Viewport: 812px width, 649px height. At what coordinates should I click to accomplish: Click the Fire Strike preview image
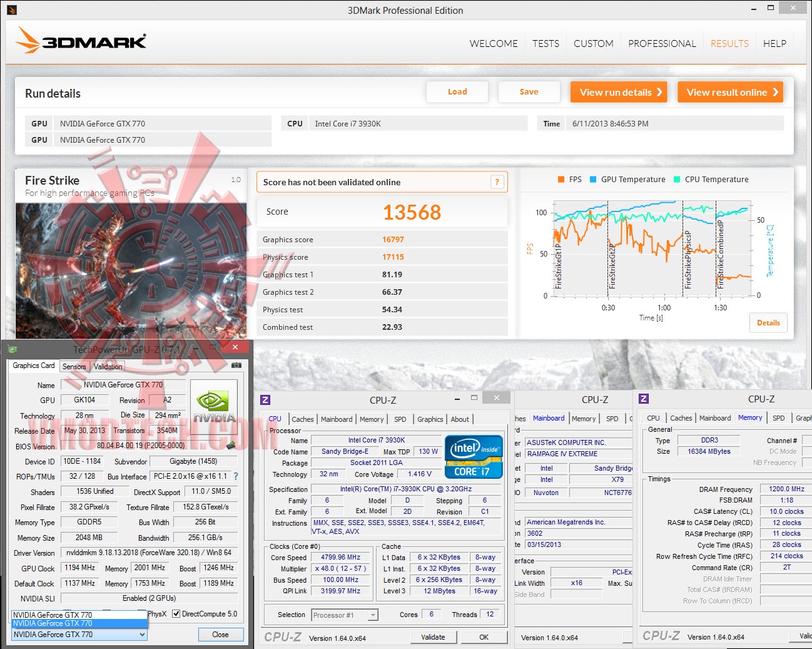tap(131, 270)
